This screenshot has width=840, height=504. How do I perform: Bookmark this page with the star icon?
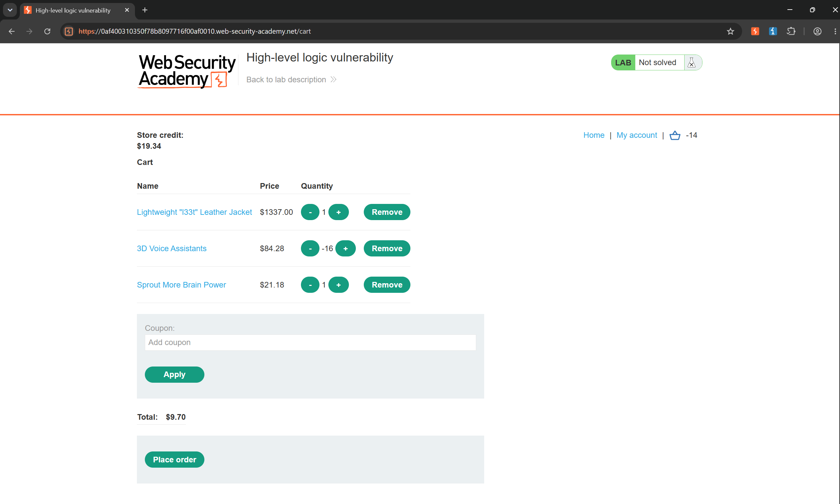click(730, 31)
